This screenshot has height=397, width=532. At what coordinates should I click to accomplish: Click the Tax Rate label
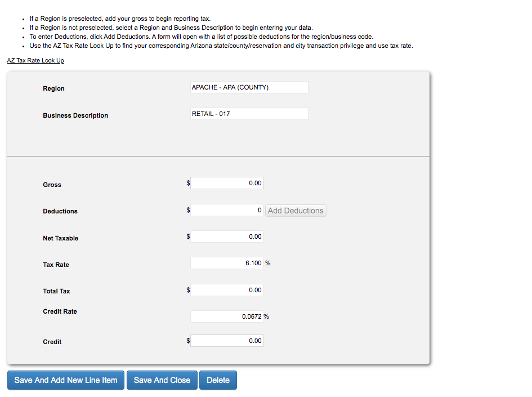click(x=56, y=265)
